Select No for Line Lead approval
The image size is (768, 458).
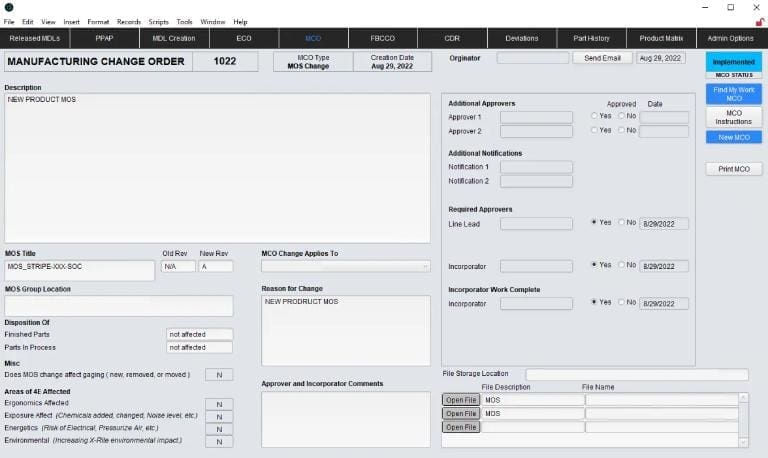point(622,222)
